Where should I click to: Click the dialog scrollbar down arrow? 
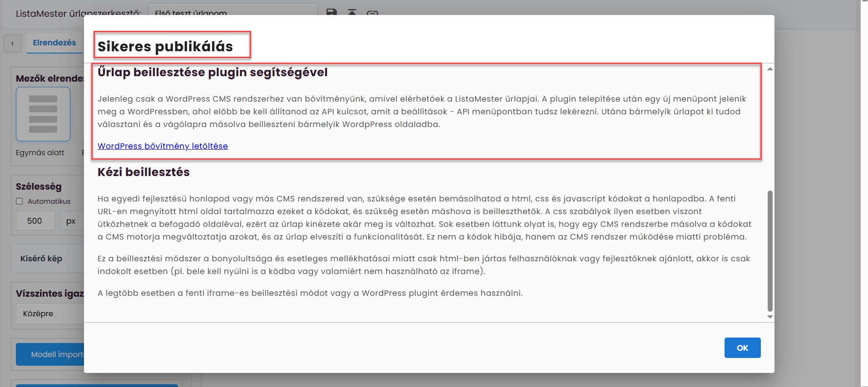coord(770,317)
